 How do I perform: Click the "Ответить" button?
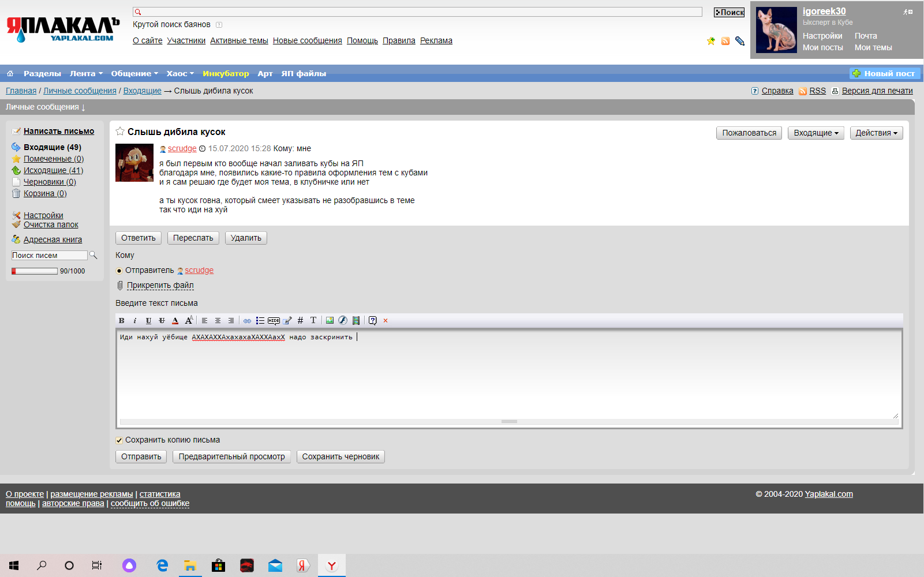point(139,238)
